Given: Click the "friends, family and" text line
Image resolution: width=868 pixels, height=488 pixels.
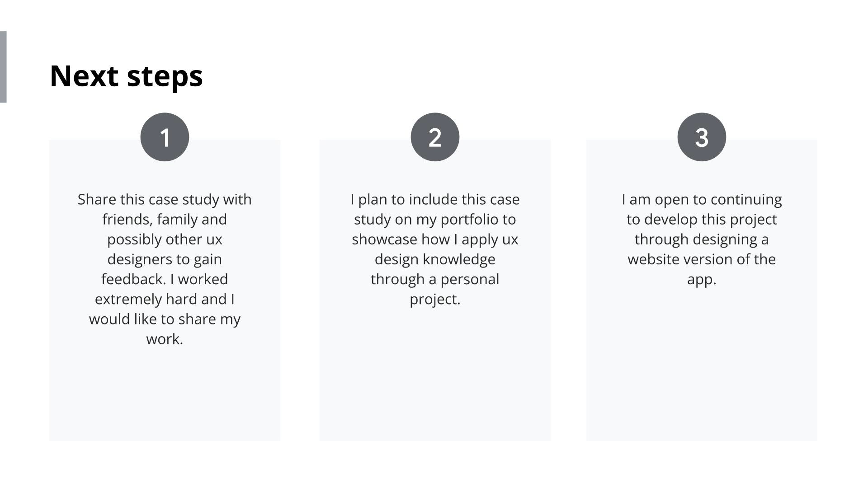Looking at the screenshot, I should [165, 220].
